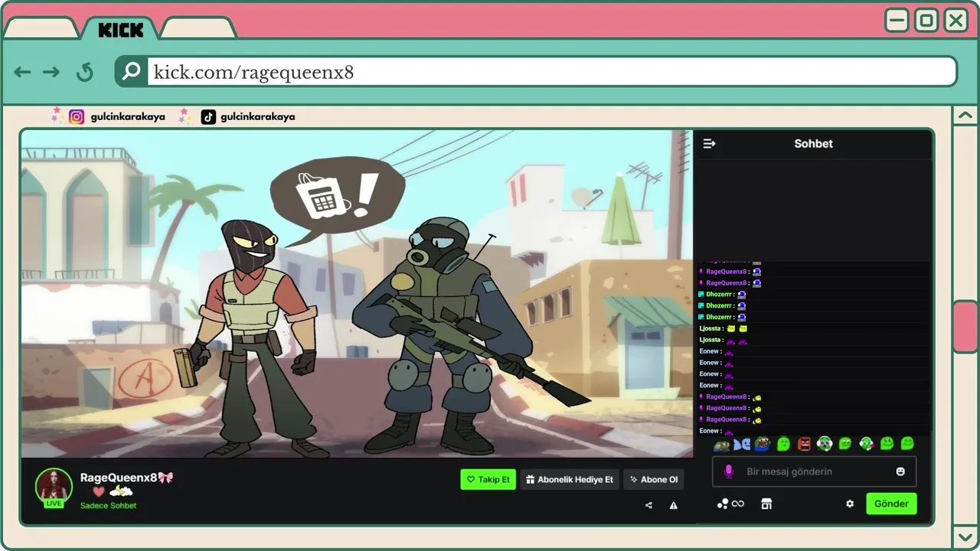This screenshot has height=551, width=980.
Task: Click the purple microphone icon
Action: click(729, 471)
